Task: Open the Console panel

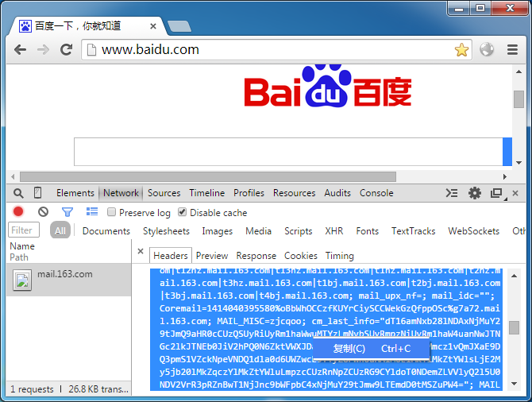Action: click(x=376, y=193)
